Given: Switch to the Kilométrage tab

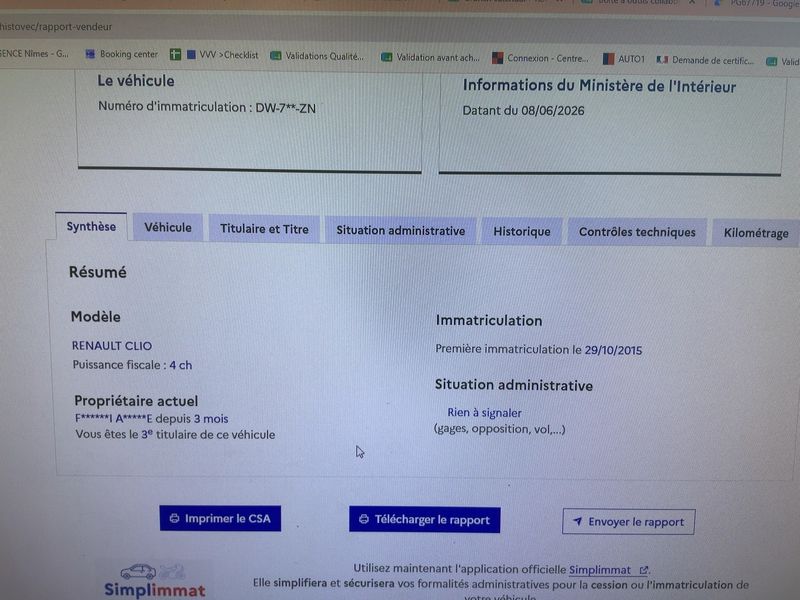Looking at the screenshot, I should (756, 233).
